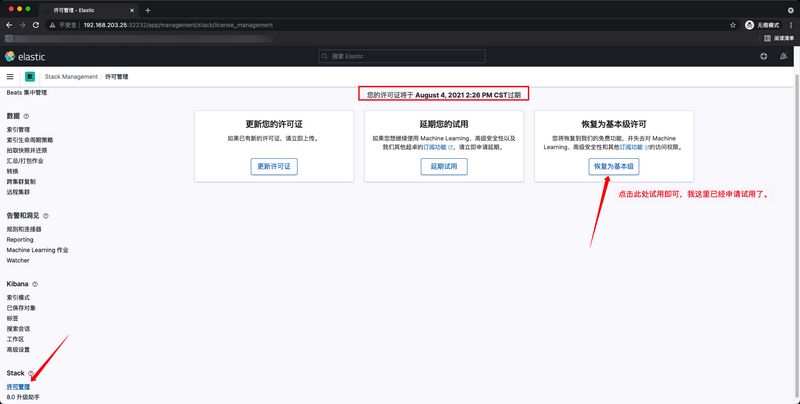The image size is (800, 404).
Task: Open 8.0 升级助手 in sidebar
Action: point(23,397)
